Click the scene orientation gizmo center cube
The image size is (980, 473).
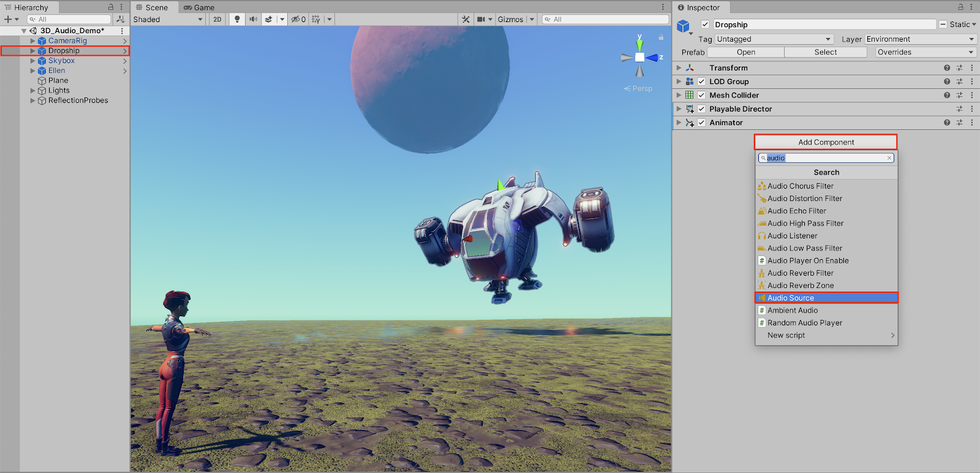point(639,58)
